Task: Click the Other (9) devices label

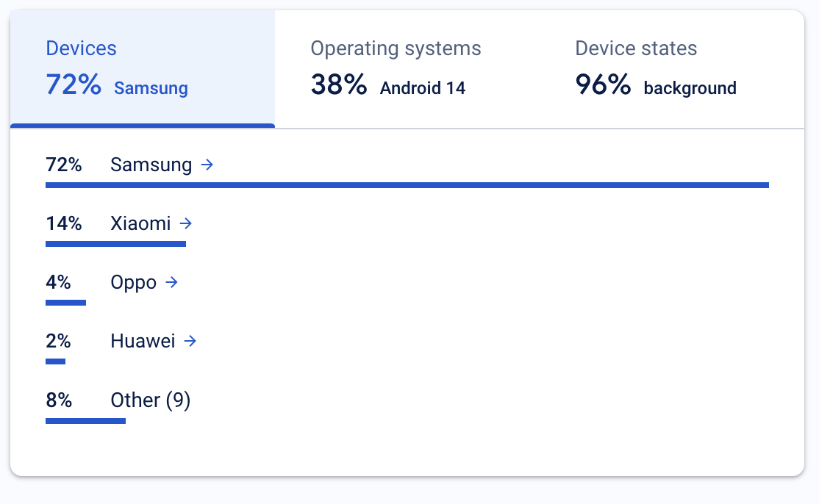Action: pyautogui.click(x=150, y=400)
